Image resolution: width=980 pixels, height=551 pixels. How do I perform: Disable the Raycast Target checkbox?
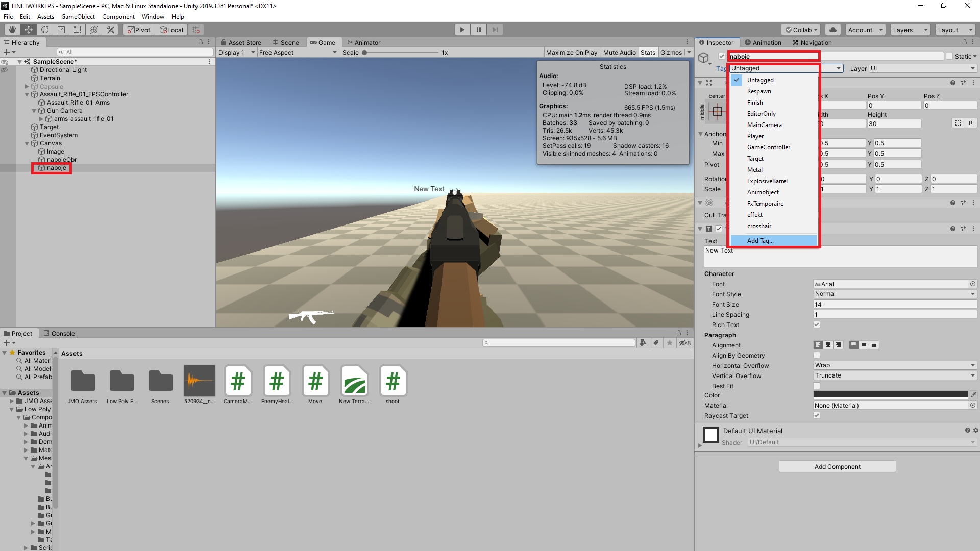tap(817, 415)
